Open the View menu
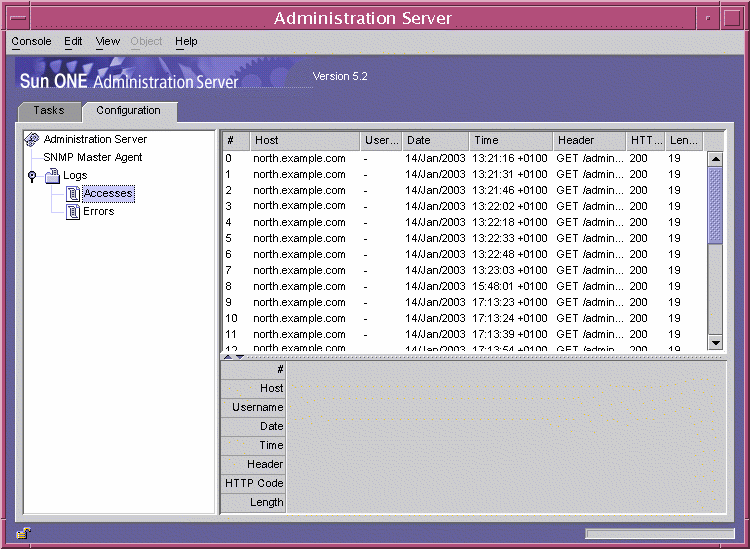Screen dimensions: 750x549 (108, 42)
